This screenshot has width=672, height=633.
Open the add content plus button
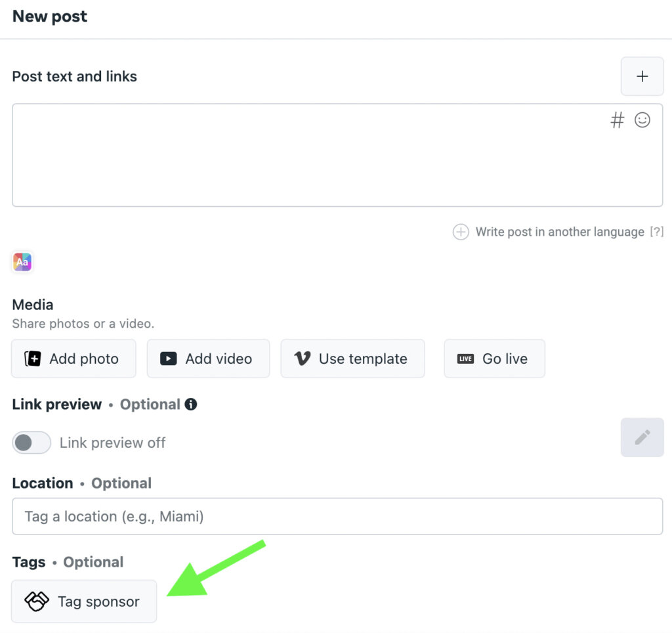tap(642, 76)
